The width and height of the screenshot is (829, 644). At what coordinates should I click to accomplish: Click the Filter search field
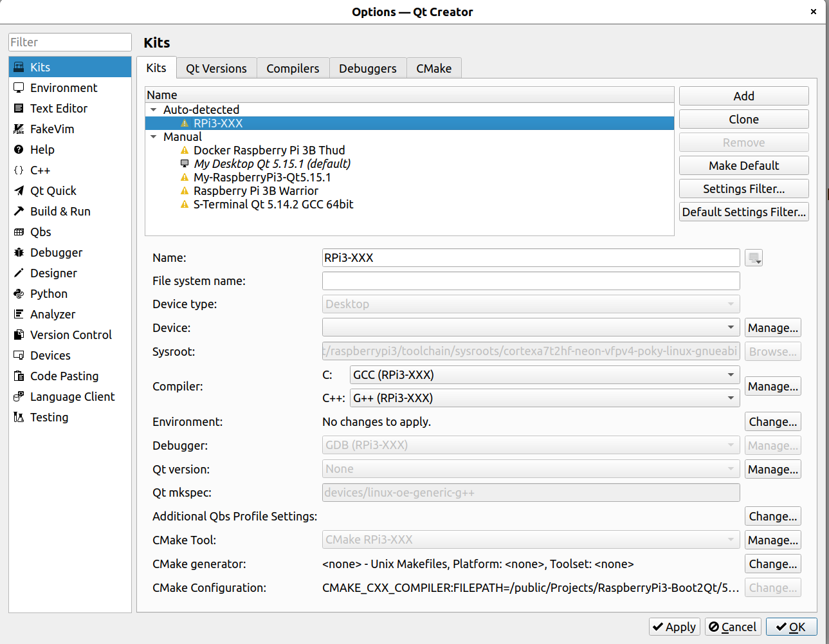coord(69,42)
